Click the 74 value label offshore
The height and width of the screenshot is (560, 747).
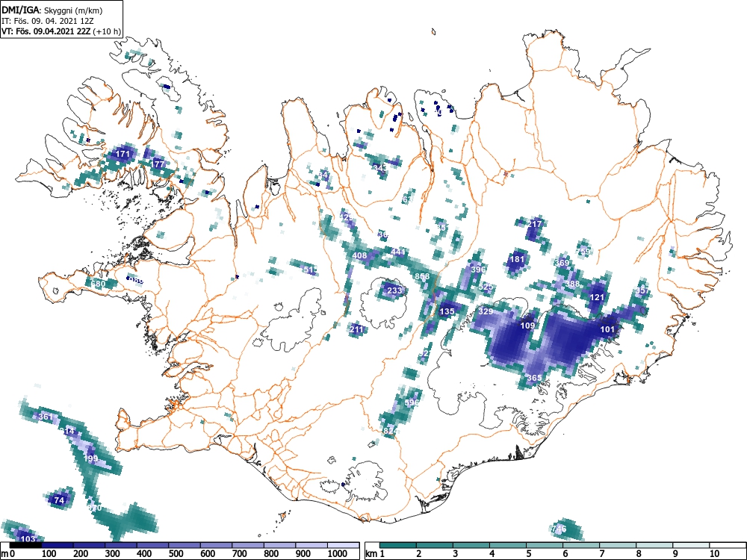pyautogui.click(x=59, y=500)
